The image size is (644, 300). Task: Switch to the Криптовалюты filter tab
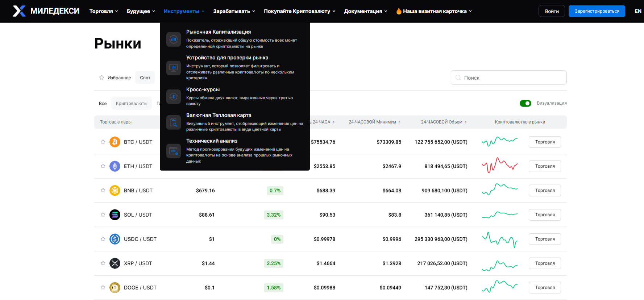point(132,104)
